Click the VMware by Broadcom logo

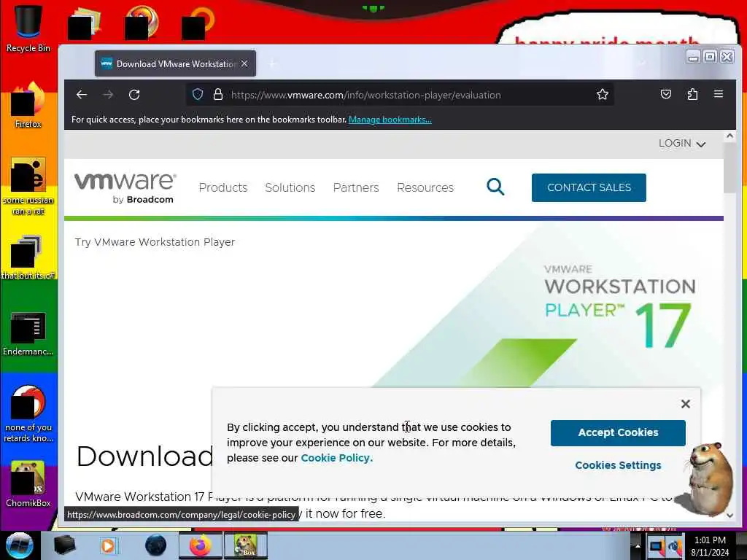click(x=125, y=188)
